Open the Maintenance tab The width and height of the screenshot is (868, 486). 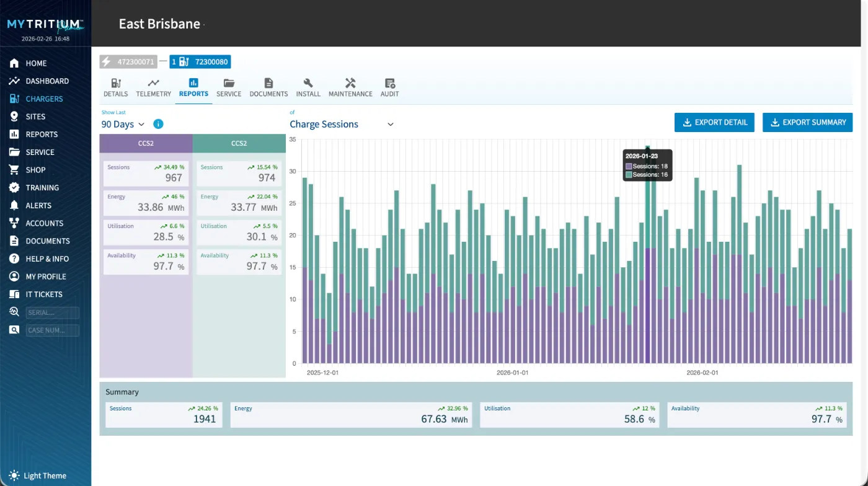pos(350,88)
